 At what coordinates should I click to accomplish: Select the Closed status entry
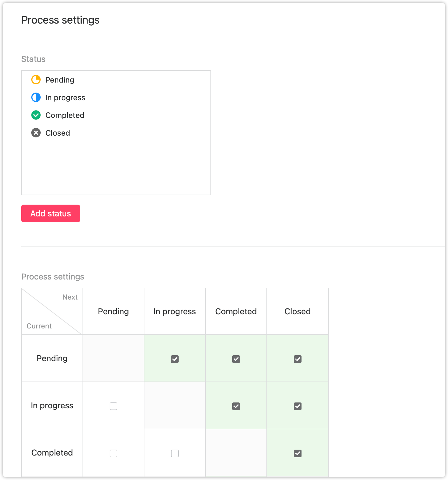click(x=116, y=133)
